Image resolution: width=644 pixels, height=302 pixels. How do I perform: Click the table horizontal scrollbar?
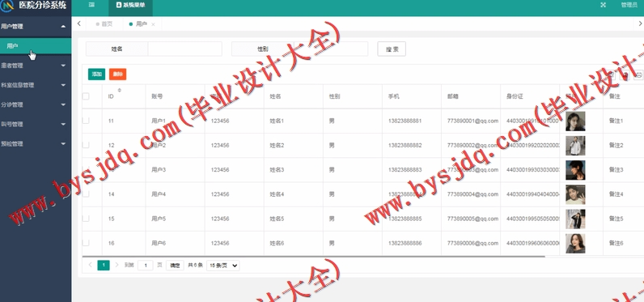(x=313, y=257)
